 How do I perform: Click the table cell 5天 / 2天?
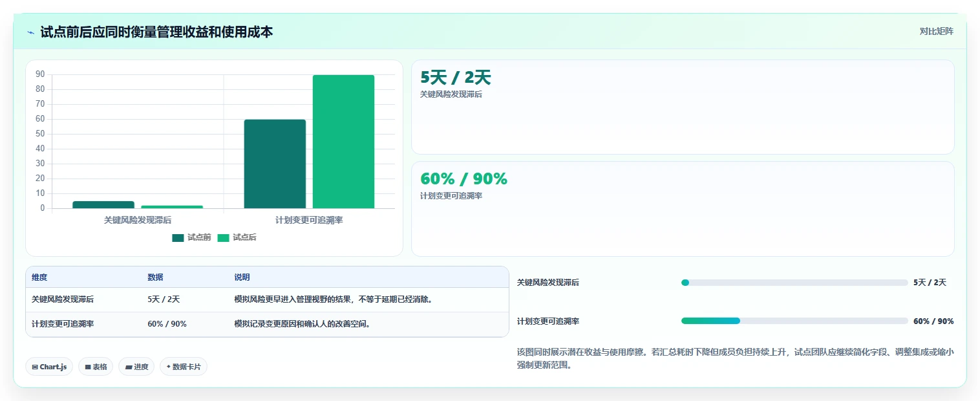point(164,299)
